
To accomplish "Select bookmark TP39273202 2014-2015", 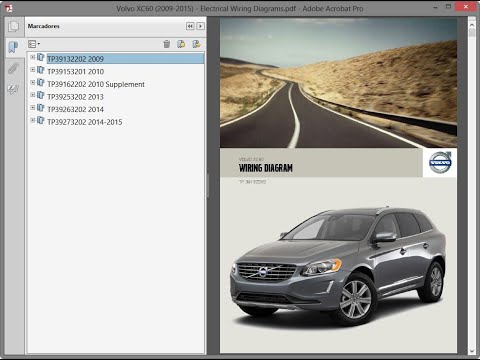I will (x=85, y=122).
